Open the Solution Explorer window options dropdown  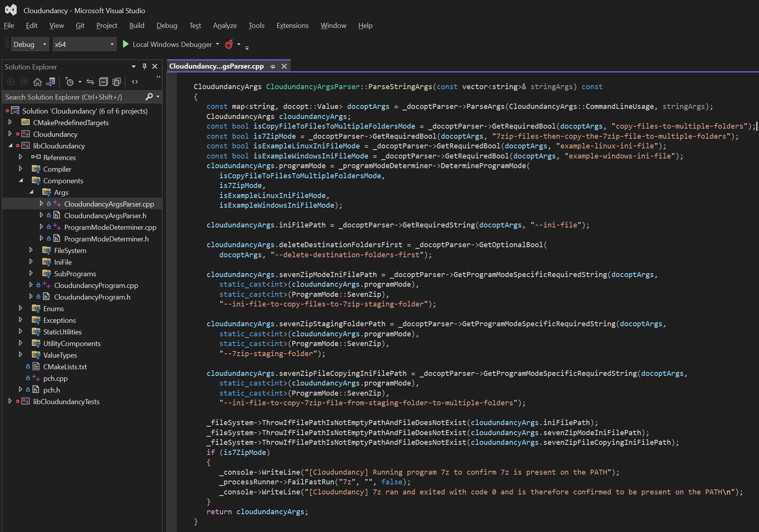(x=134, y=67)
